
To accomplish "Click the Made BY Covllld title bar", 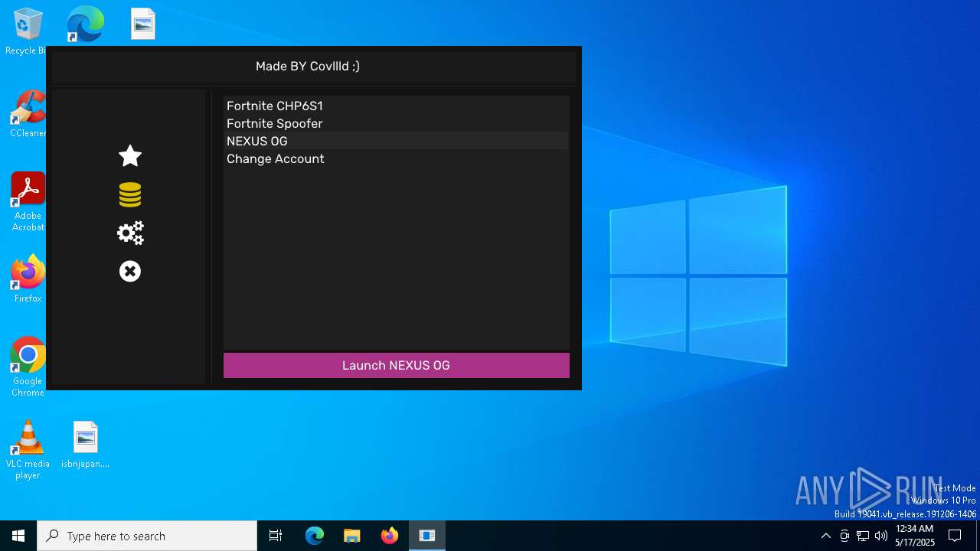I will pos(314,67).
